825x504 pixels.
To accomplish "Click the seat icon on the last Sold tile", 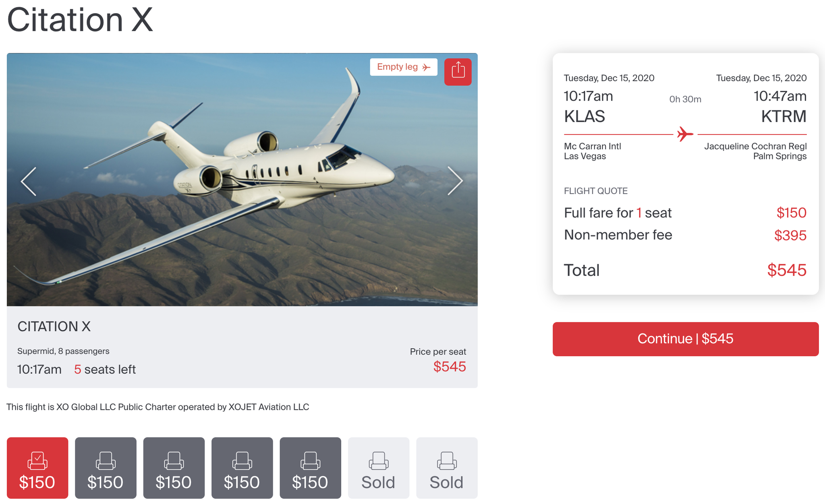I will (447, 460).
